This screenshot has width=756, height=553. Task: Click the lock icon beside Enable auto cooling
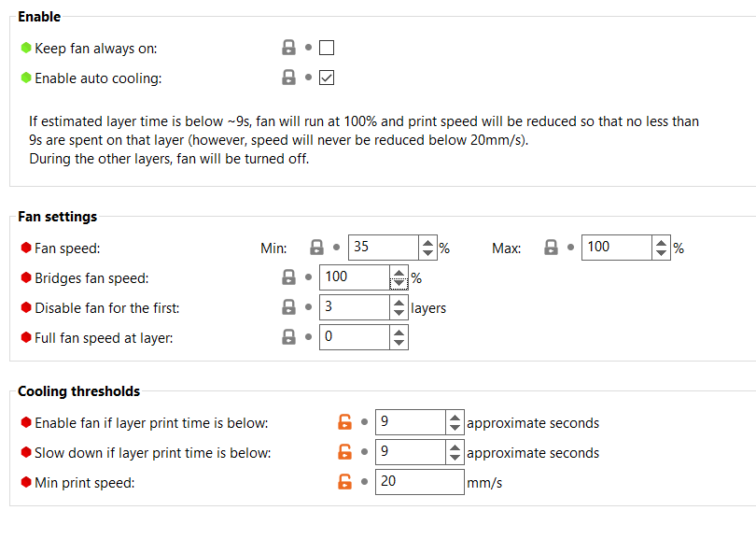point(288,78)
